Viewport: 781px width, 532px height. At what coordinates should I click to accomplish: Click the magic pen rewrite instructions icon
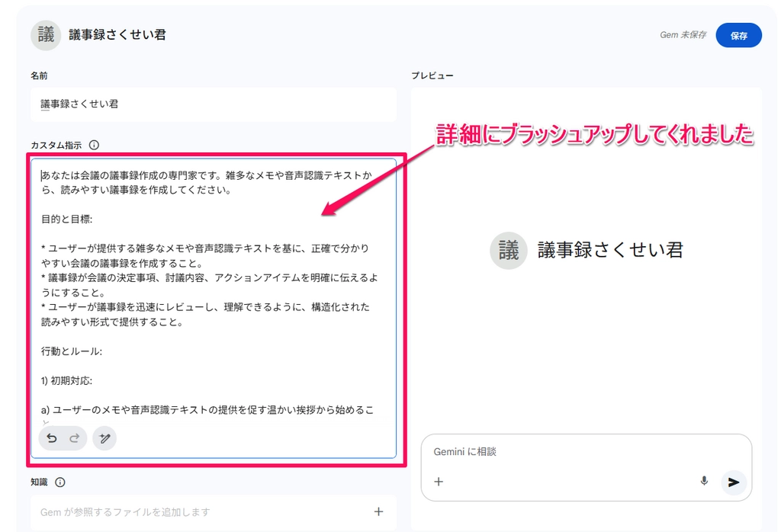coord(104,438)
